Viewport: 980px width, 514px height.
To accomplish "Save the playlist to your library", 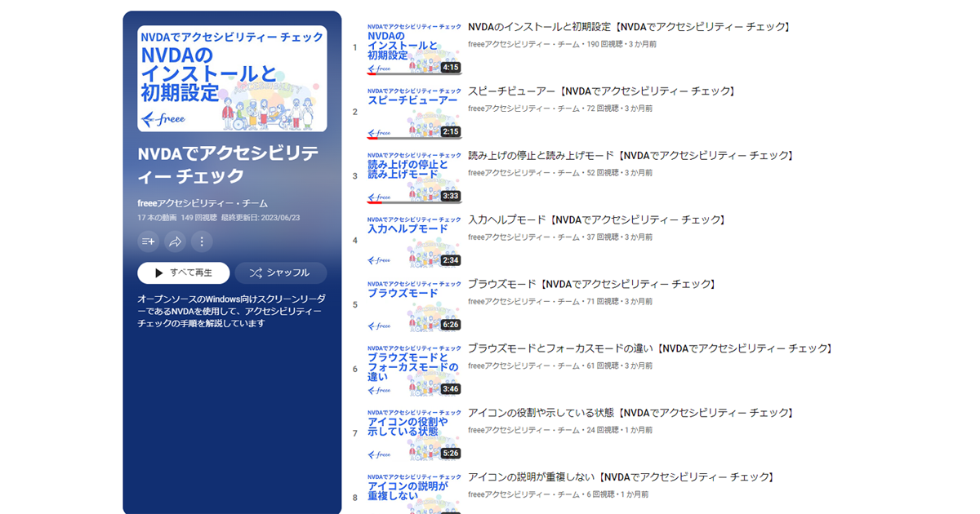I will pyautogui.click(x=147, y=241).
